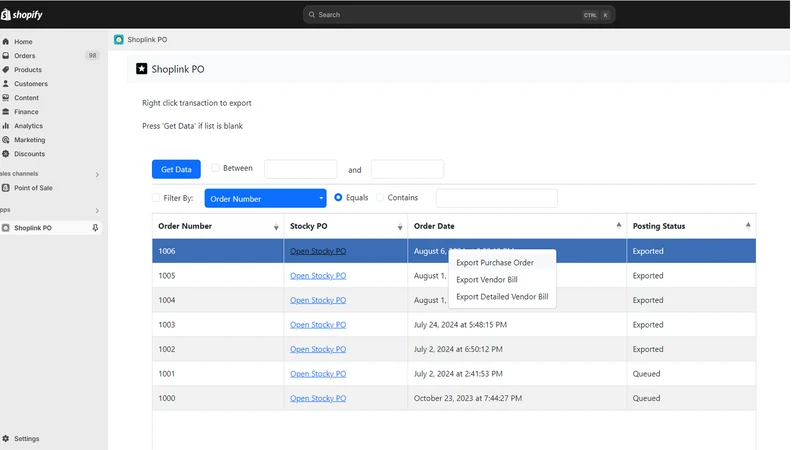Click the Shopify logo

21,15
